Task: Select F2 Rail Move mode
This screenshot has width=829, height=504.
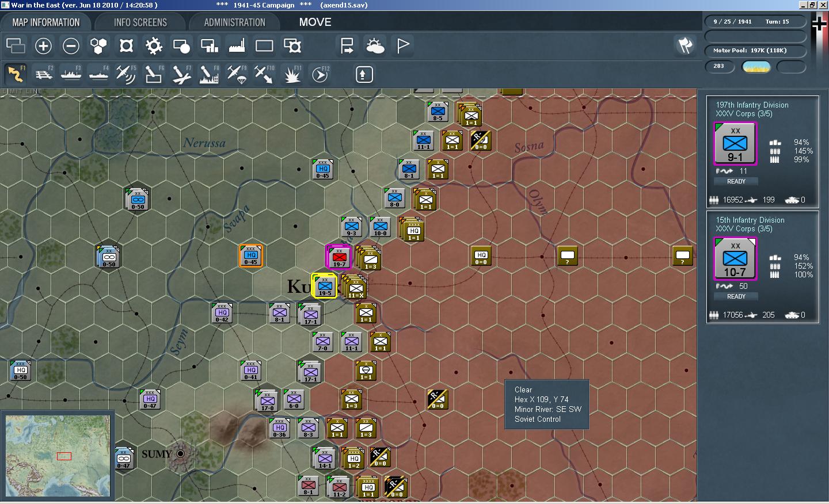Action: pos(43,74)
